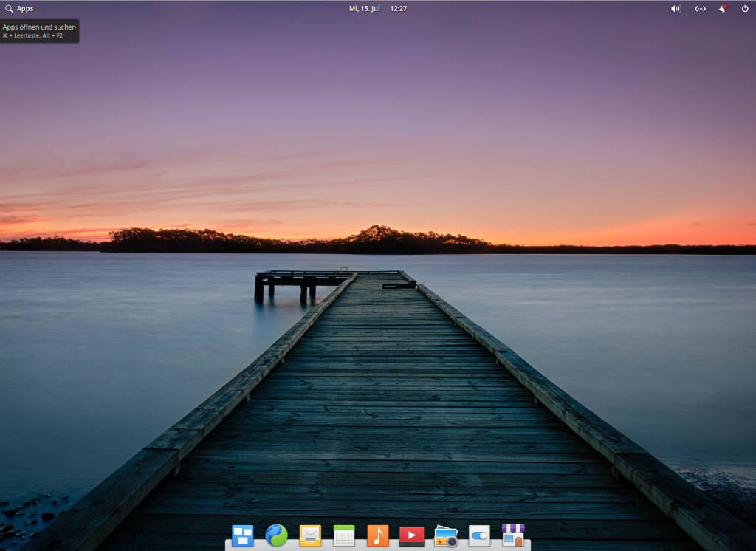Open the Mail app in dock
The width and height of the screenshot is (756, 551).
[x=310, y=535]
